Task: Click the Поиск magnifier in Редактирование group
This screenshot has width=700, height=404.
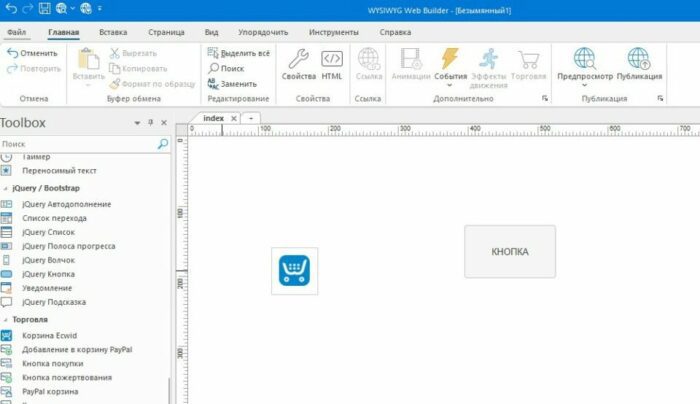Action: tap(226, 68)
